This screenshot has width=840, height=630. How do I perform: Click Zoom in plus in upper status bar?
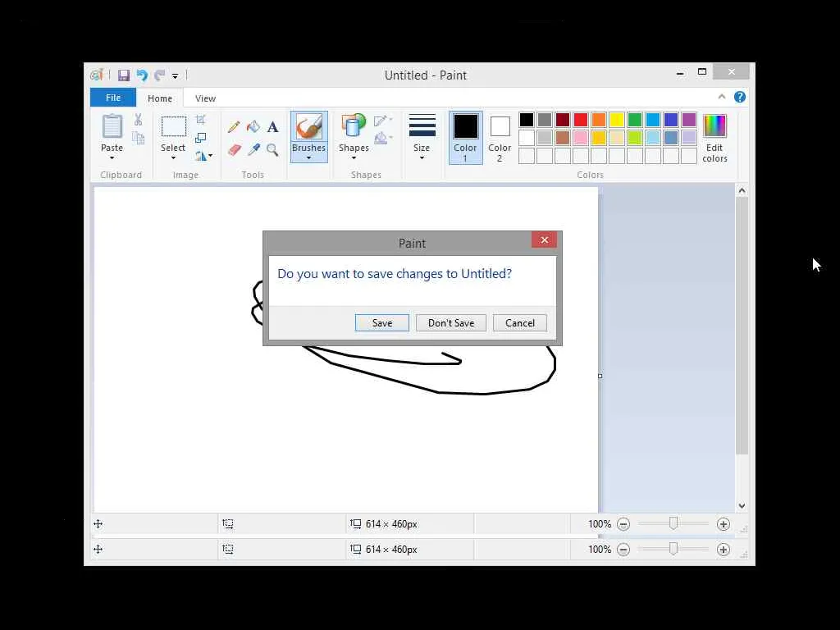tap(724, 524)
